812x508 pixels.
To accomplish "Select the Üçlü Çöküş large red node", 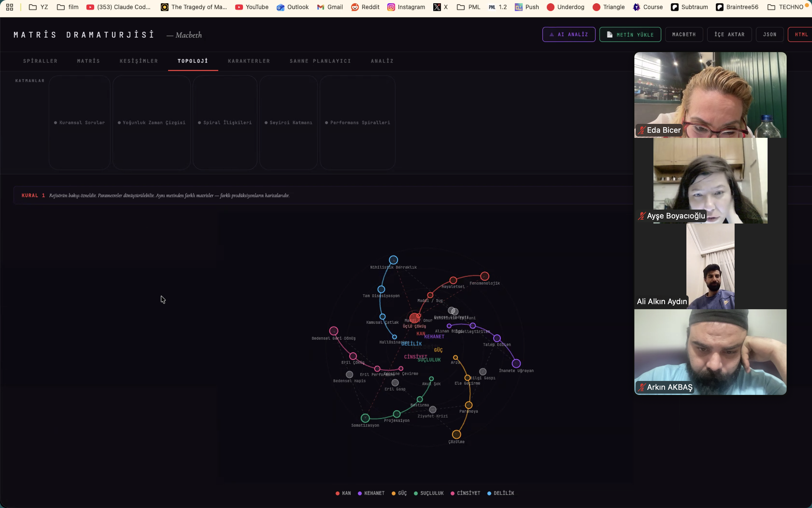I will click(x=414, y=318).
